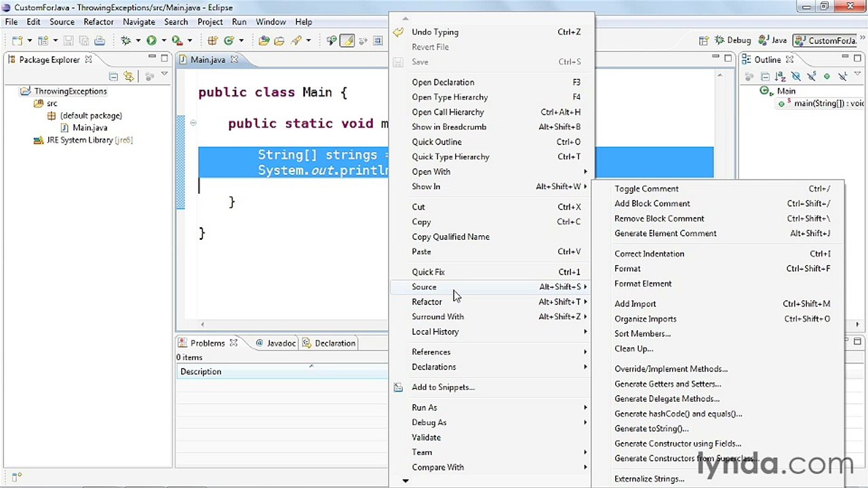Toggle Mark Occurrences highlighter button
The height and width of the screenshot is (488, 868).
[348, 41]
